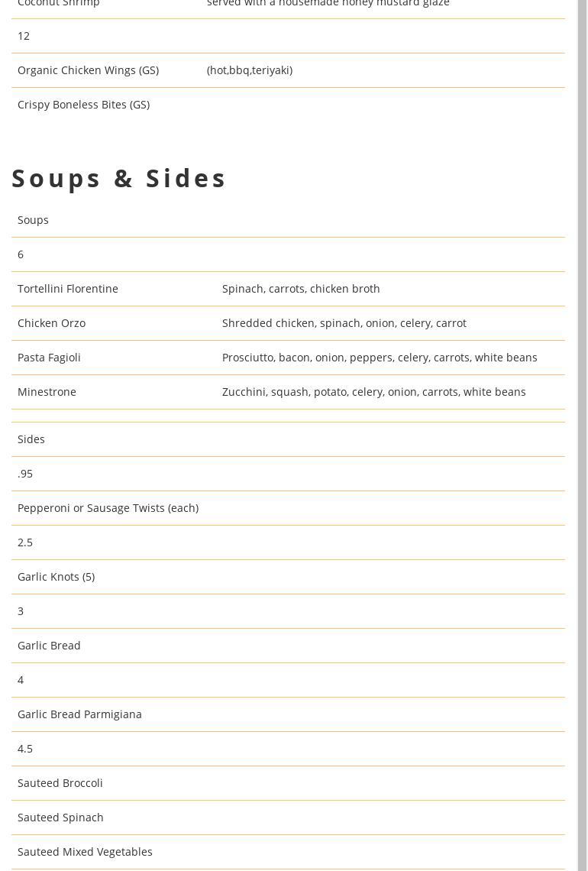Click Organic Chicken Wings (GS) item
The width and height of the screenshot is (588, 871).
tap(88, 70)
